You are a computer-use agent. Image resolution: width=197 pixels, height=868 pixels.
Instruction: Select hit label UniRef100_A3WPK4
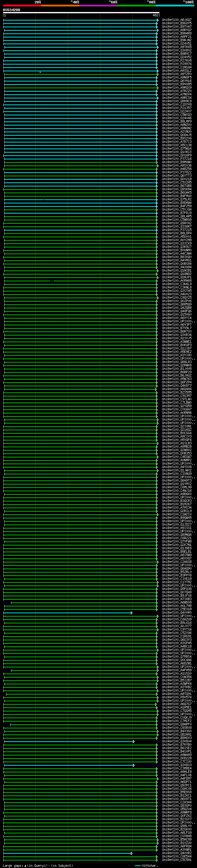click(x=177, y=684)
